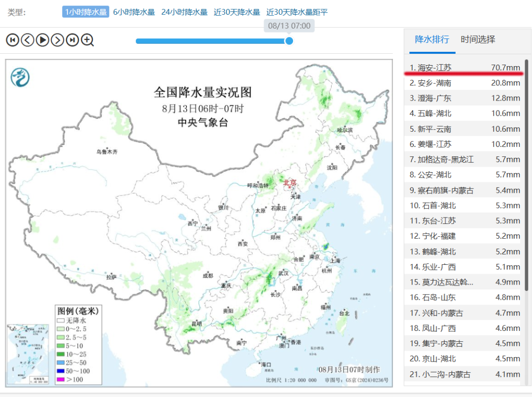Switch to 24小时降水量
Screen dimensions: 532x397
point(184,12)
